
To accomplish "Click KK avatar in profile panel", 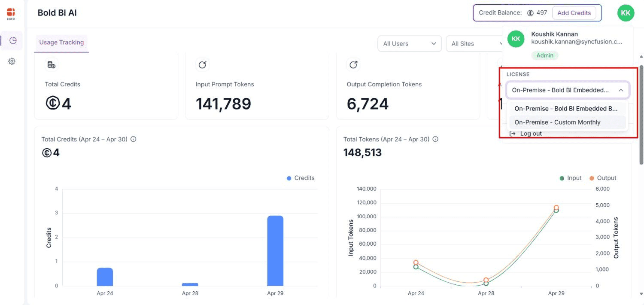I will pos(516,39).
